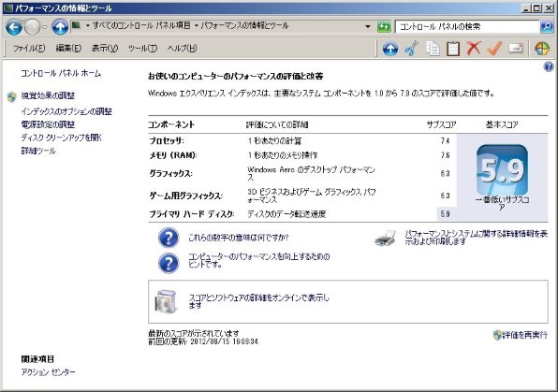Open 詳細ツール link
This screenshot has width=558, height=392.
coord(38,151)
